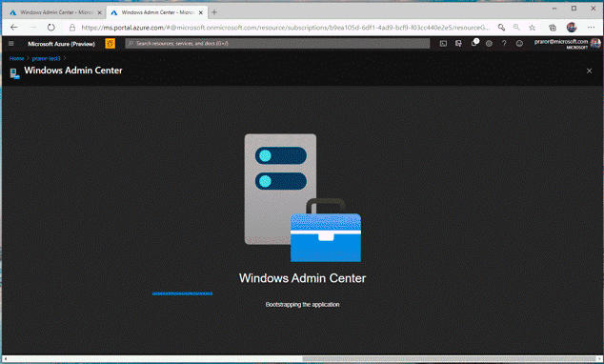The width and height of the screenshot is (604, 364).
Task: Click the Windows Admin Center blade icon
Action: pos(14,72)
